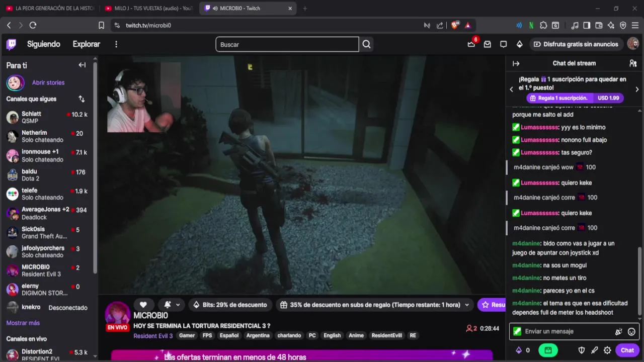Image resolution: width=644 pixels, height=362 pixels.
Task: Open Brave Shields lion icon
Action: pos(455,25)
